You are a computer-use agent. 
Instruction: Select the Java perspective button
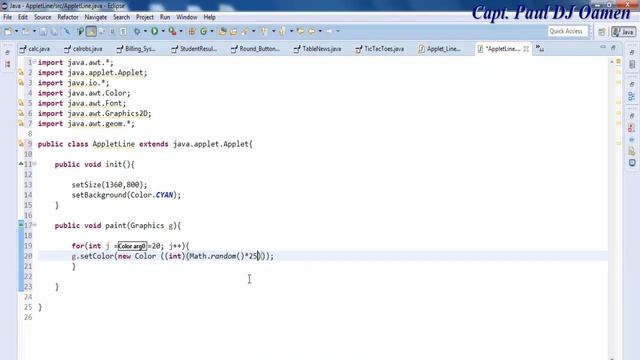tap(623, 32)
